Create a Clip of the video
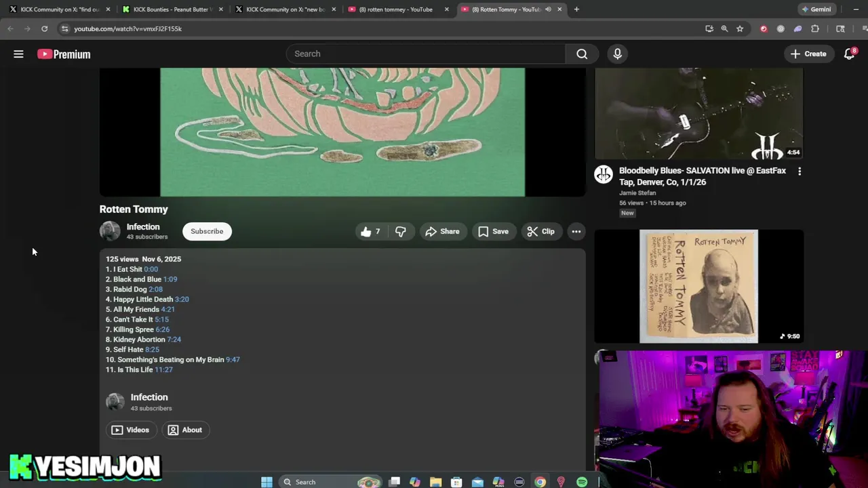The width and height of the screenshot is (868, 488). coord(540,231)
